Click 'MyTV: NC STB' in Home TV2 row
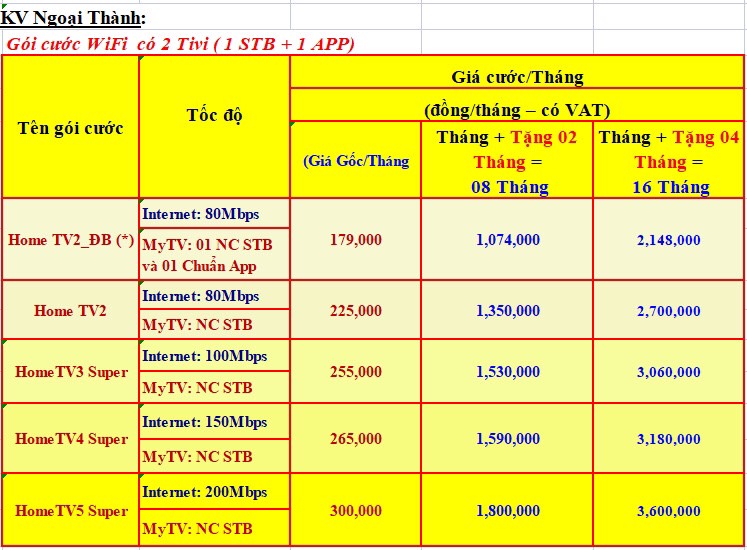This screenshot has height=550, width=747. [x=214, y=325]
